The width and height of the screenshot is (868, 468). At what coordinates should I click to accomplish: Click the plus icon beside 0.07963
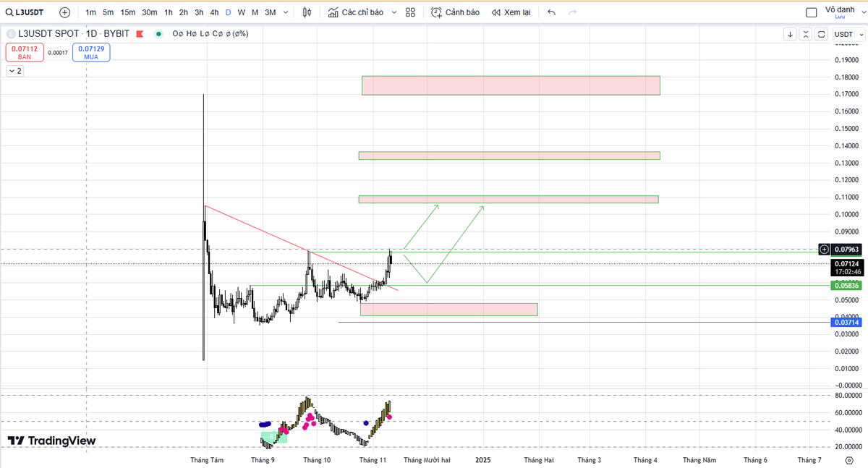tap(824, 250)
